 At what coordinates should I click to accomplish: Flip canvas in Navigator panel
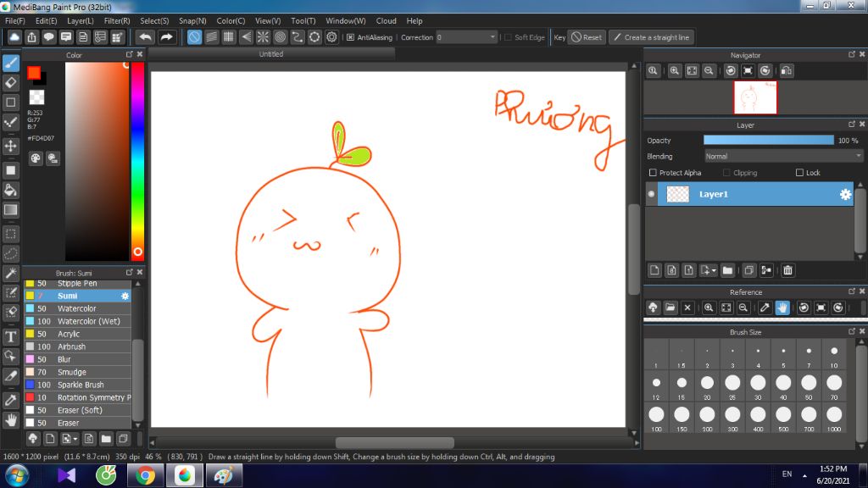[x=786, y=71]
